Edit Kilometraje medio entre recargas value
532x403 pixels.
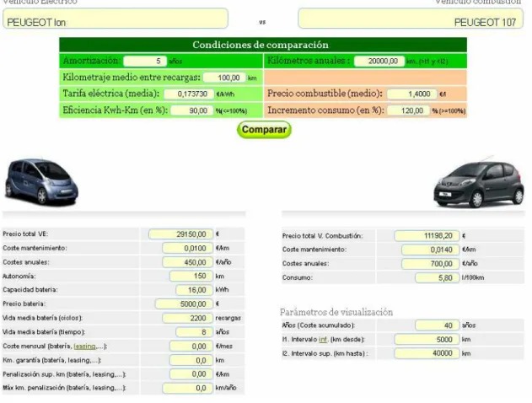[x=224, y=78]
